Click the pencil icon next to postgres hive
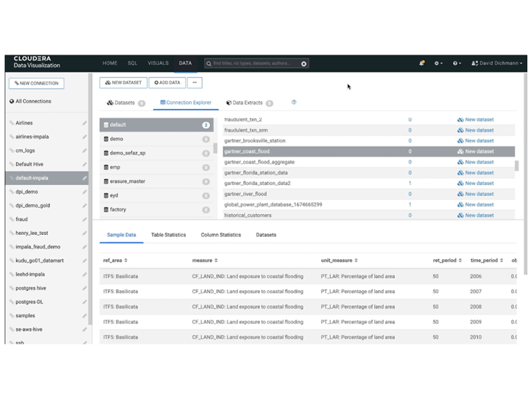The width and height of the screenshot is (532, 399). (x=85, y=288)
